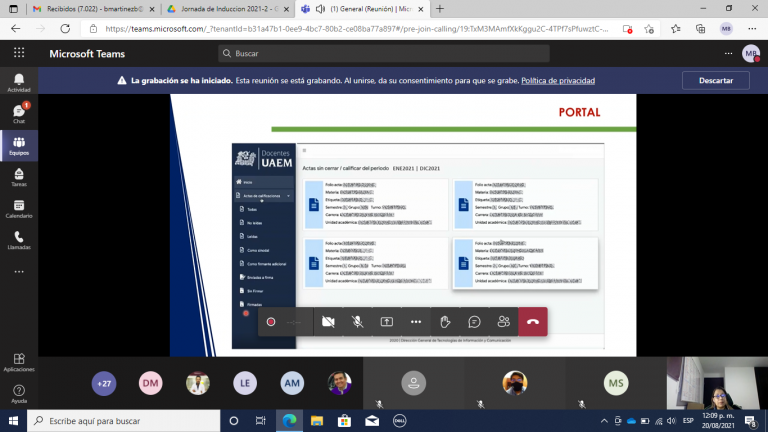Open Llamadas in the Teams sidebar
The height and width of the screenshot is (432, 768).
point(19,240)
